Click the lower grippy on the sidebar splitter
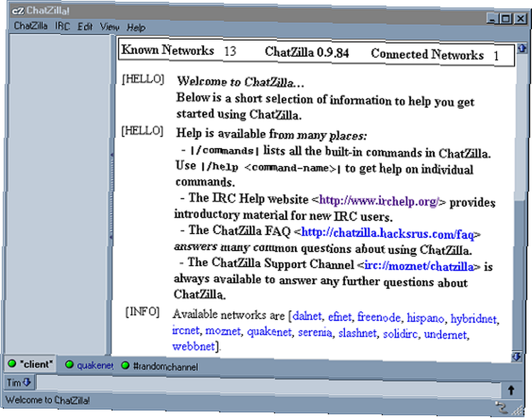Screen dimensions: 532x419 [111, 236]
